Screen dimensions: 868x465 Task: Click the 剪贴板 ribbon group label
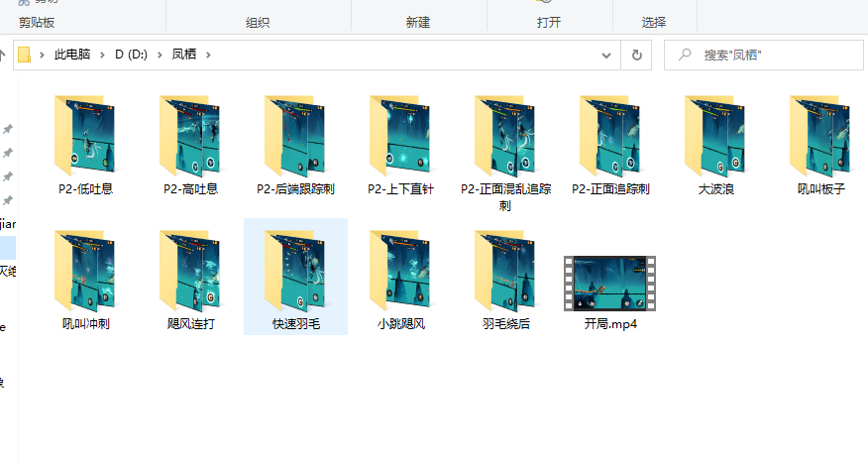tap(37, 23)
